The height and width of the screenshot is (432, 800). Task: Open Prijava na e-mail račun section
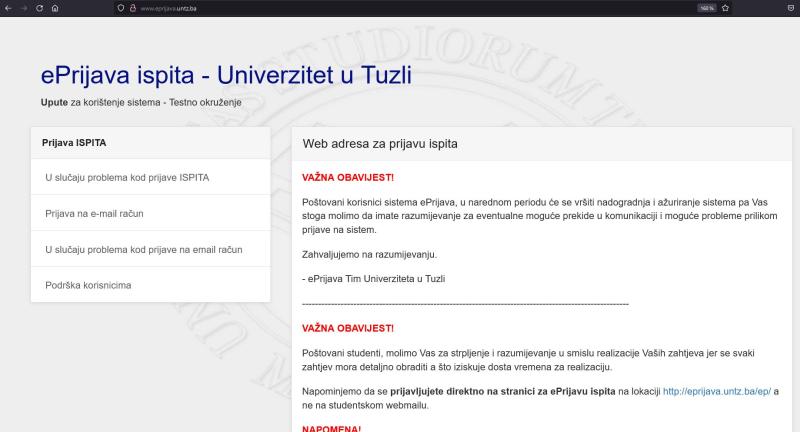[151, 213]
